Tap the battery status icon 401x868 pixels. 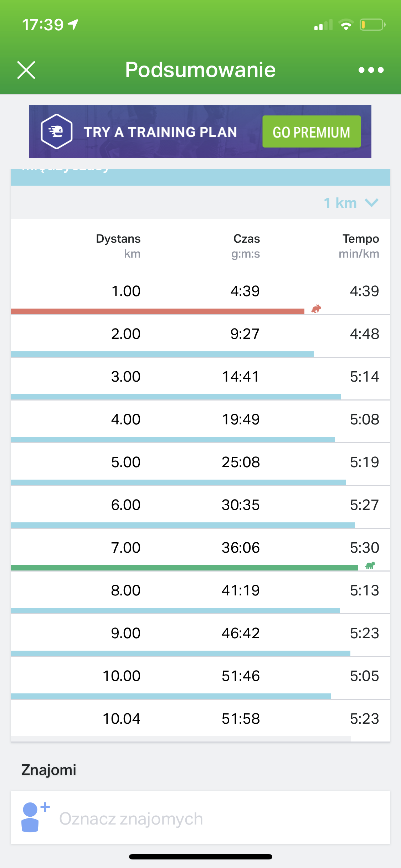pyautogui.click(x=372, y=25)
